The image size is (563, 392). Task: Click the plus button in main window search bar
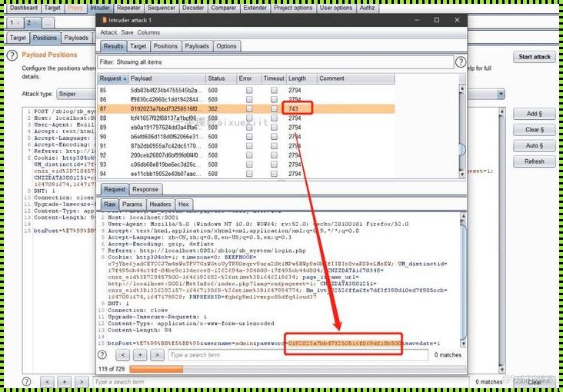click(x=65, y=381)
